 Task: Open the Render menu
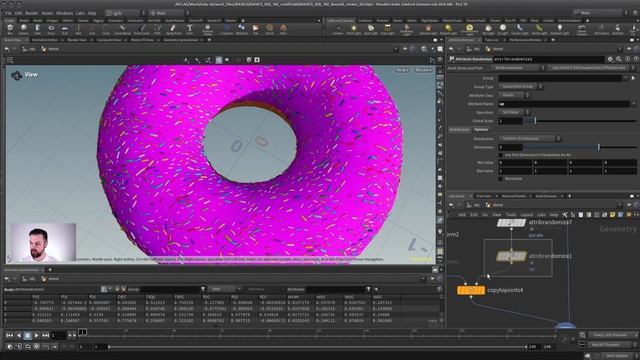click(31, 13)
